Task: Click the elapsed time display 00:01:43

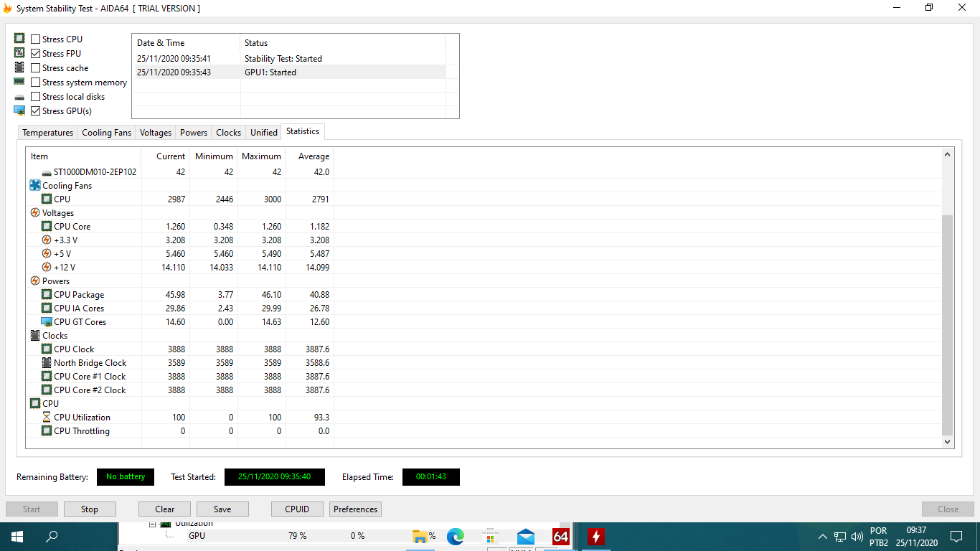Action: (x=431, y=476)
